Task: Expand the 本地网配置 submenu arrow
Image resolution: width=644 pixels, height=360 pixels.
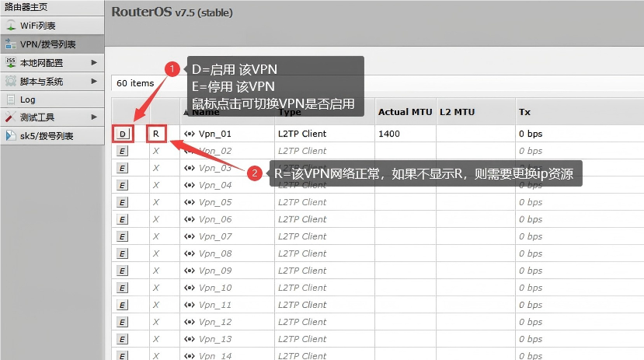Action: [94, 62]
